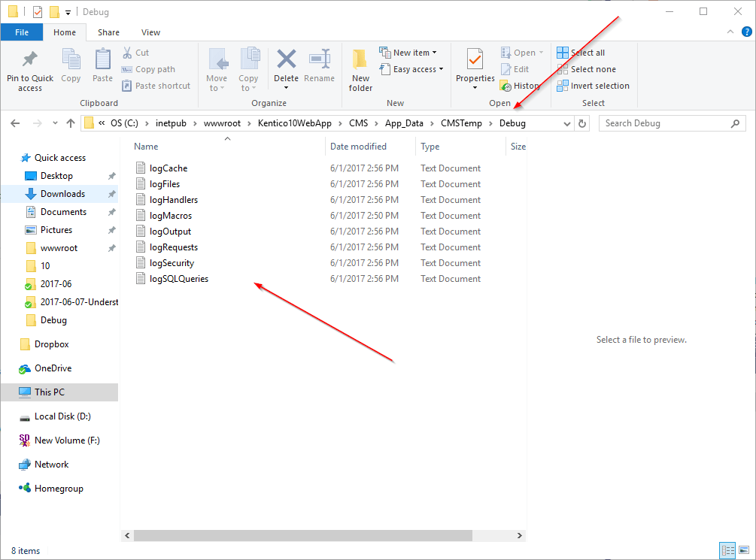Switch to the View ribbon tab
756x560 pixels.
(x=150, y=32)
